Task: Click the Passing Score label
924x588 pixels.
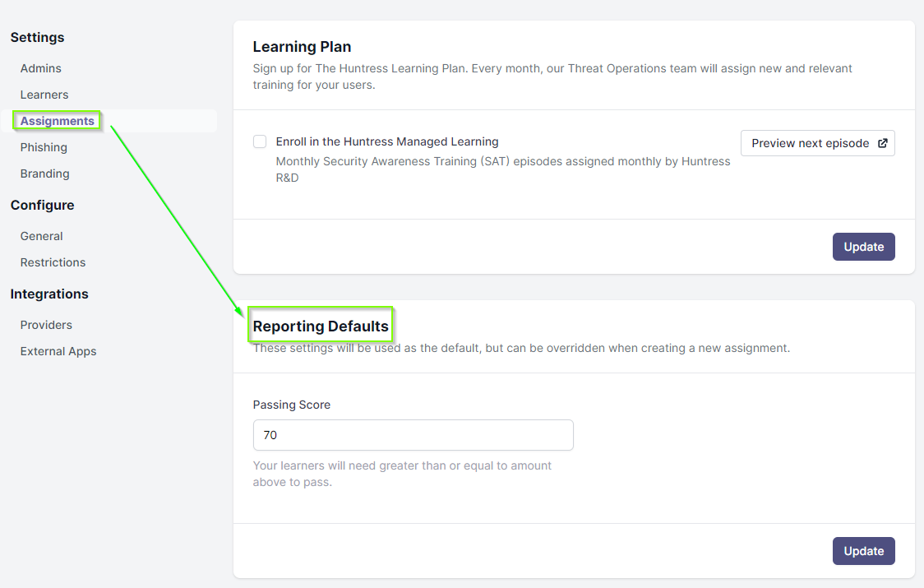Action: (x=292, y=405)
